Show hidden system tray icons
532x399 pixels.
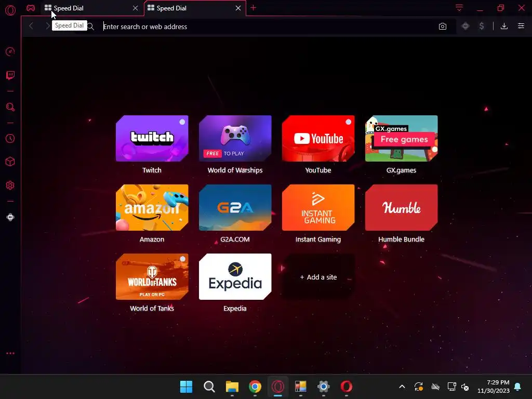click(x=402, y=387)
